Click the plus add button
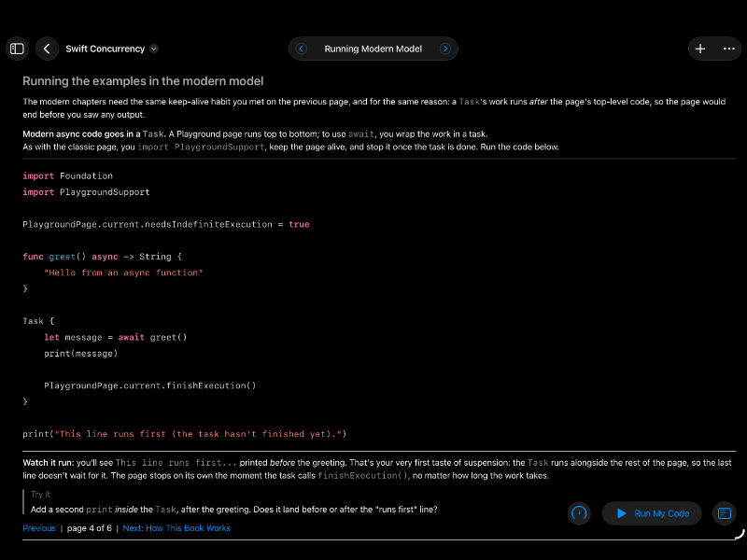The image size is (747, 560). click(700, 49)
